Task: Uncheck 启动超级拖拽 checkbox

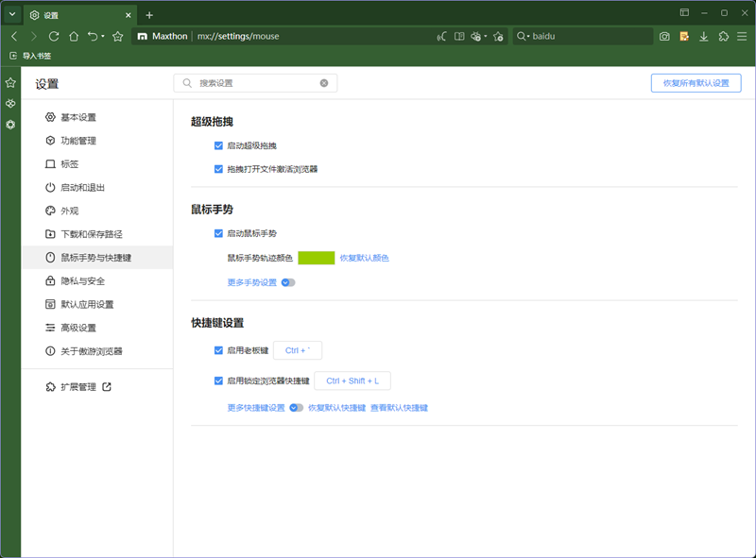Action: pos(218,146)
